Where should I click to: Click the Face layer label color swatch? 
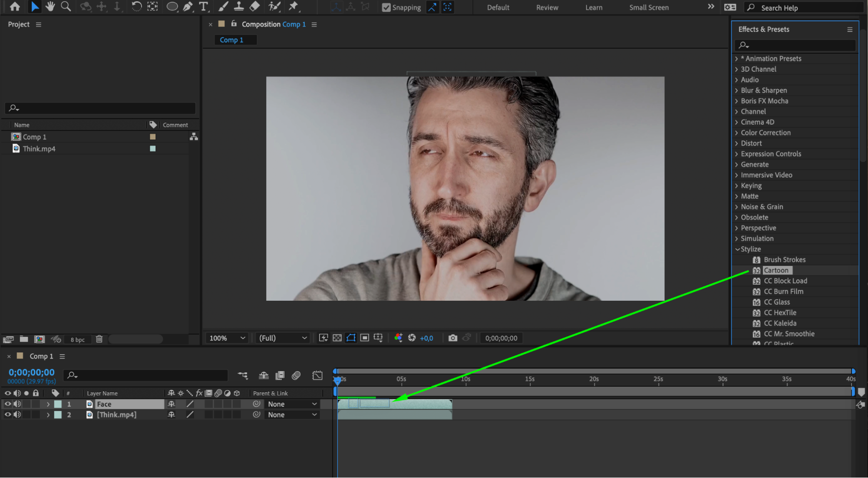(x=58, y=404)
